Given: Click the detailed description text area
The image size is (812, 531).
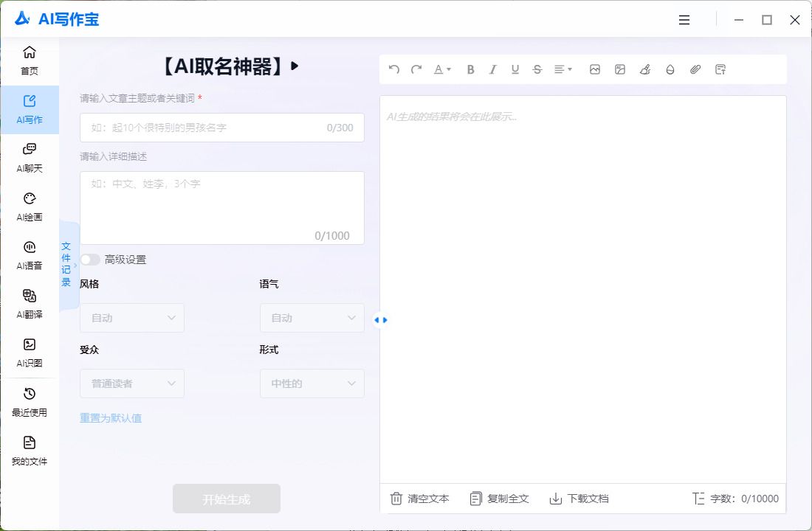Looking at the screenshot, I should click(x=222, y=207).
